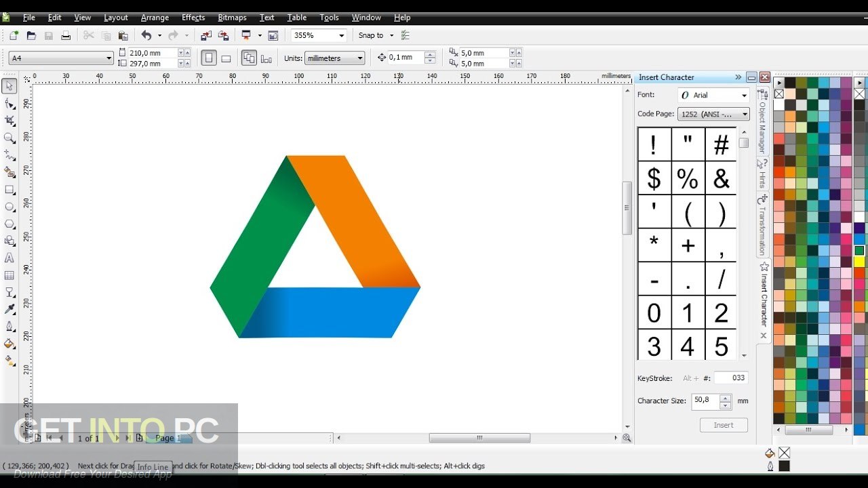The image size is (868, 488).
Task: Select the # character cell
Action: 721,144
